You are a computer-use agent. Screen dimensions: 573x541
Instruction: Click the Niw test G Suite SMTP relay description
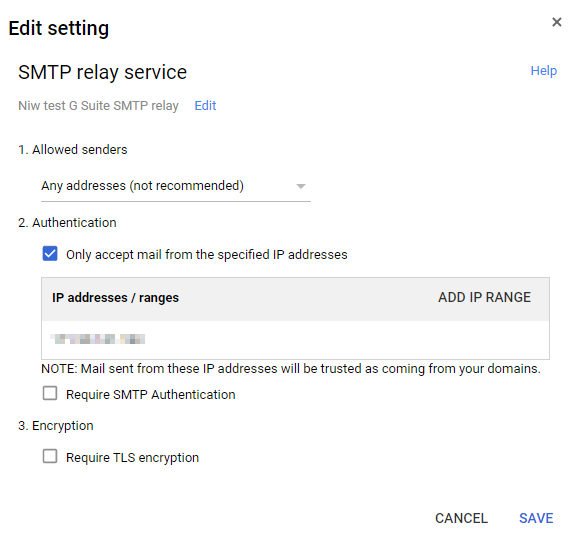[98, 106]
